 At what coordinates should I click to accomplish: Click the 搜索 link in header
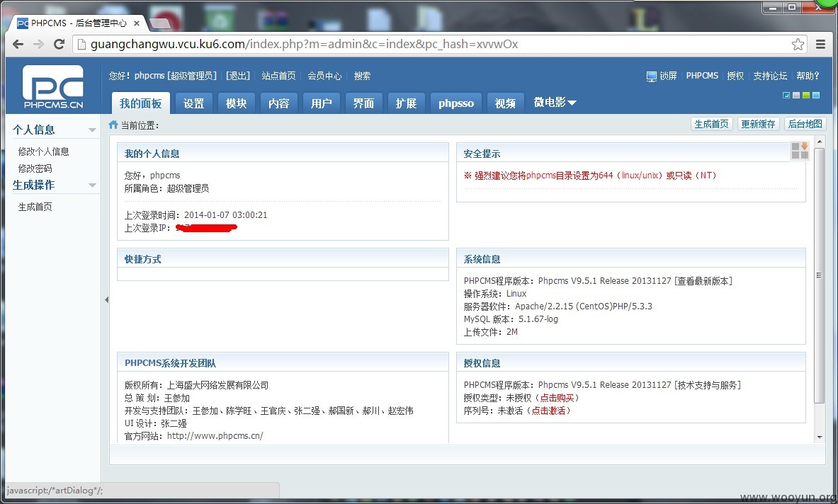tap(362, 76)
